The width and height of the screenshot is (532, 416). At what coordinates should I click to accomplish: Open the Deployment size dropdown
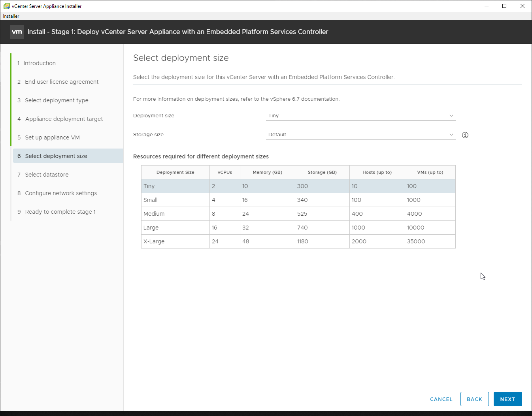360,116
